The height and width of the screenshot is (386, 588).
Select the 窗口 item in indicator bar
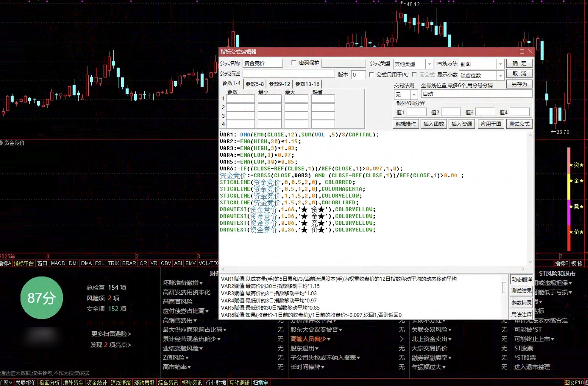(42, 263)
